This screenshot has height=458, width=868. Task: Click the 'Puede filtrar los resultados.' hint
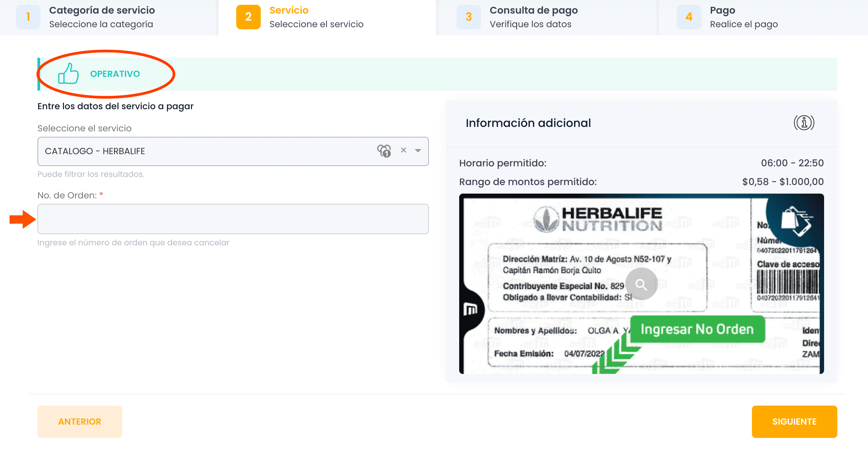point(91,174)
